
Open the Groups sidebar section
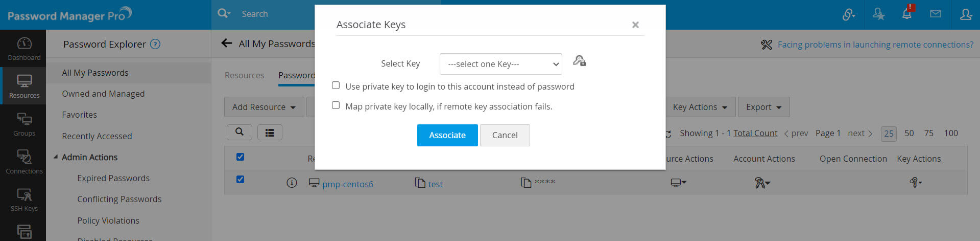point(24,124)
